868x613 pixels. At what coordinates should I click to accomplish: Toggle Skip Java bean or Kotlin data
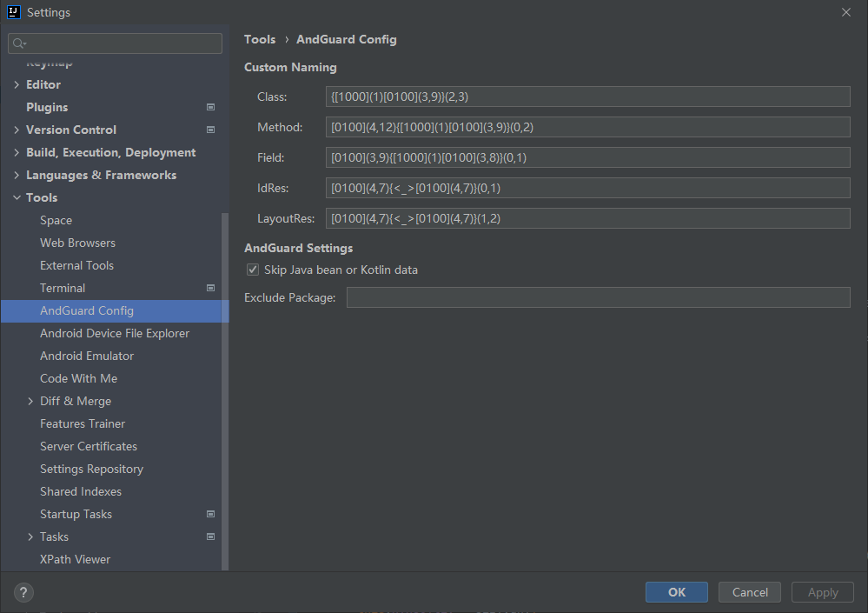coord(253,270)
